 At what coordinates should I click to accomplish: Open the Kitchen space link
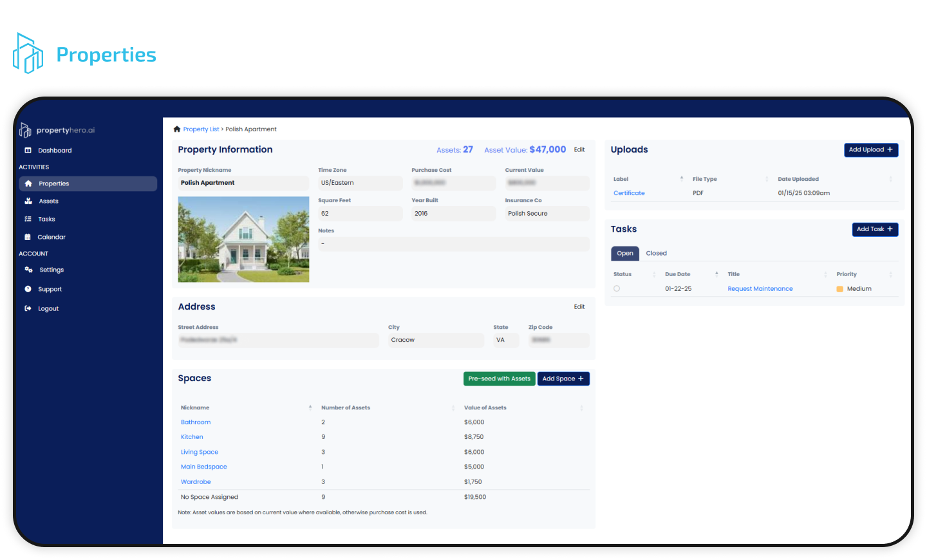[192, 437]
